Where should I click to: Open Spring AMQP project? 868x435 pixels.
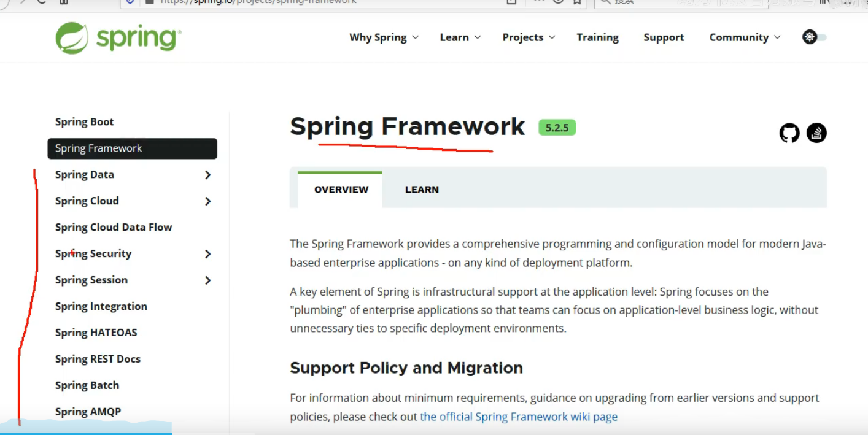[88, 412]
